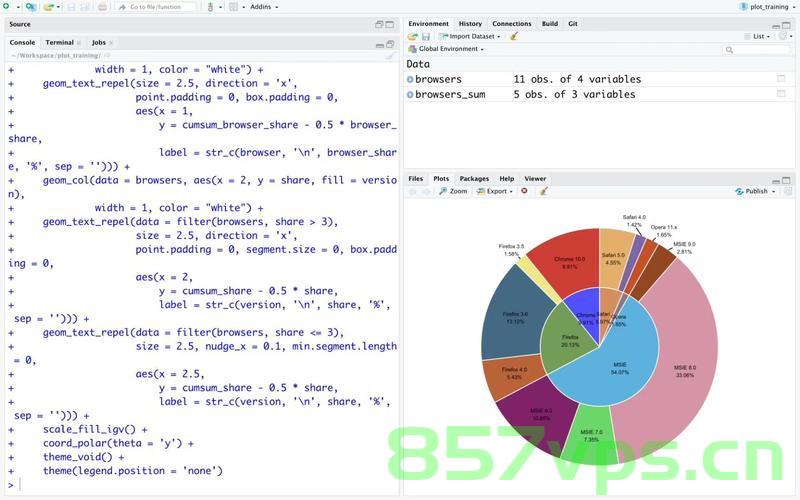The width and height of the screenshot is (800, 500).
Task: Click the Save workspace disk icon in Environment
Action: [426, 36]
